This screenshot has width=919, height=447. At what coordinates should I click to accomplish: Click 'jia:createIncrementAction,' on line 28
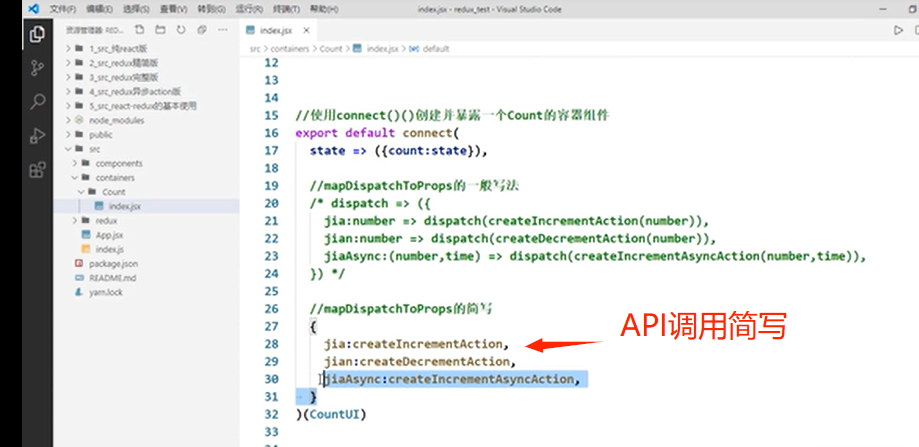coord(417,344)
